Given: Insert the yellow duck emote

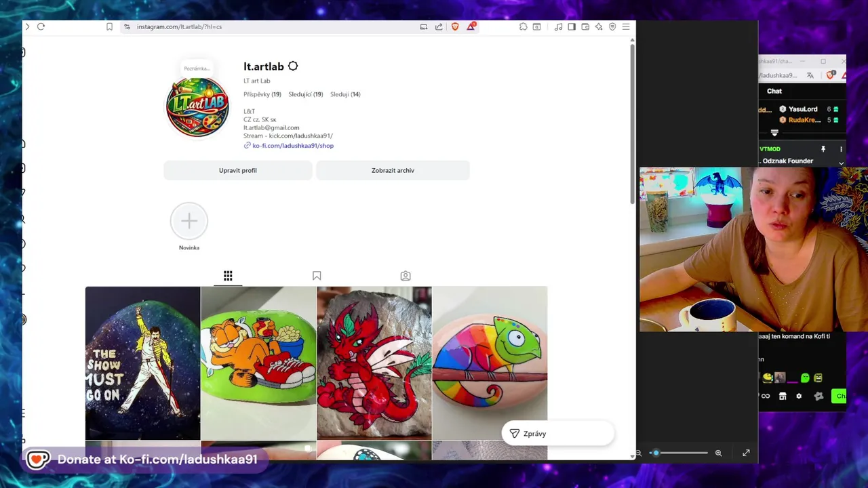Looking at the screenshot, I should tap(767, 378).
